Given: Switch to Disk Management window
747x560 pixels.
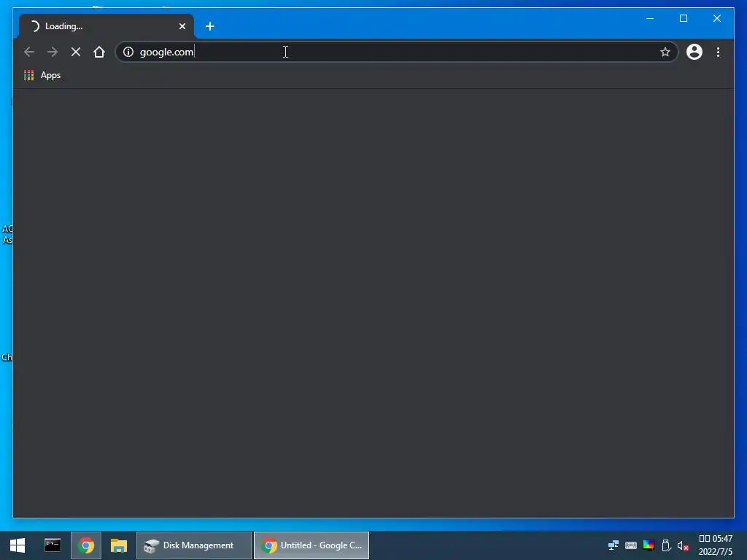Looking at the screenshot, I should click(x=194, y=545).
